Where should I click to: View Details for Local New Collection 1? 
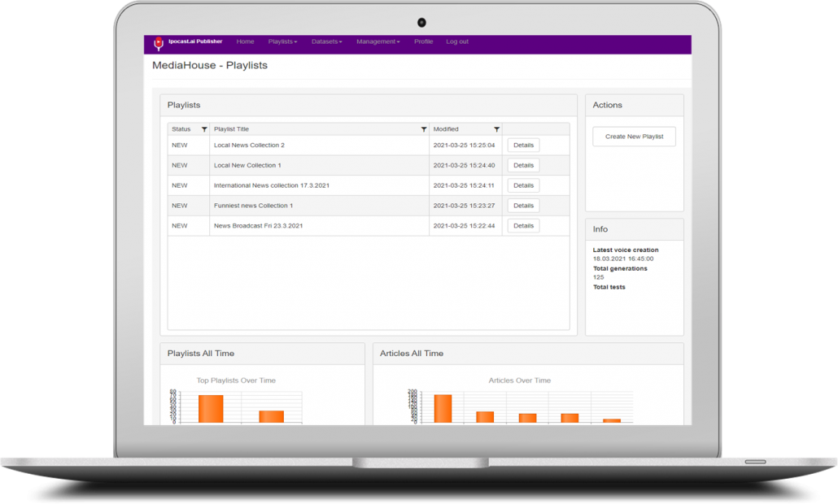point(523,166)
